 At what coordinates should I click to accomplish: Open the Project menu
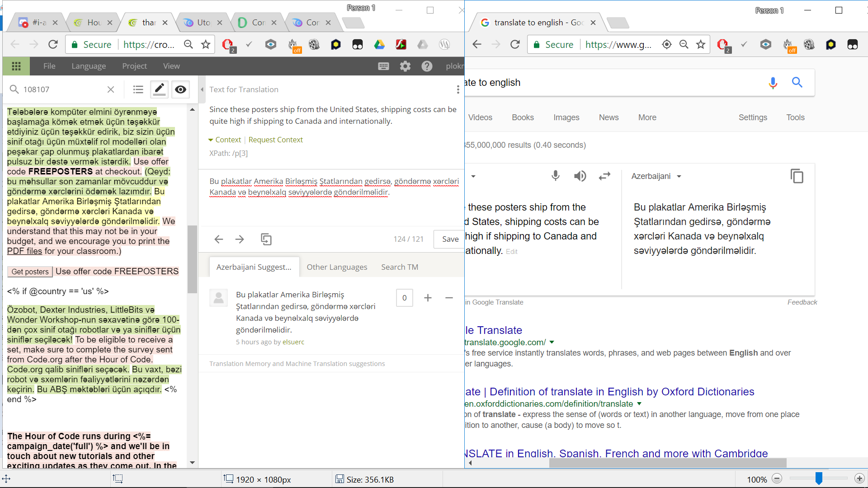[134, 66]
